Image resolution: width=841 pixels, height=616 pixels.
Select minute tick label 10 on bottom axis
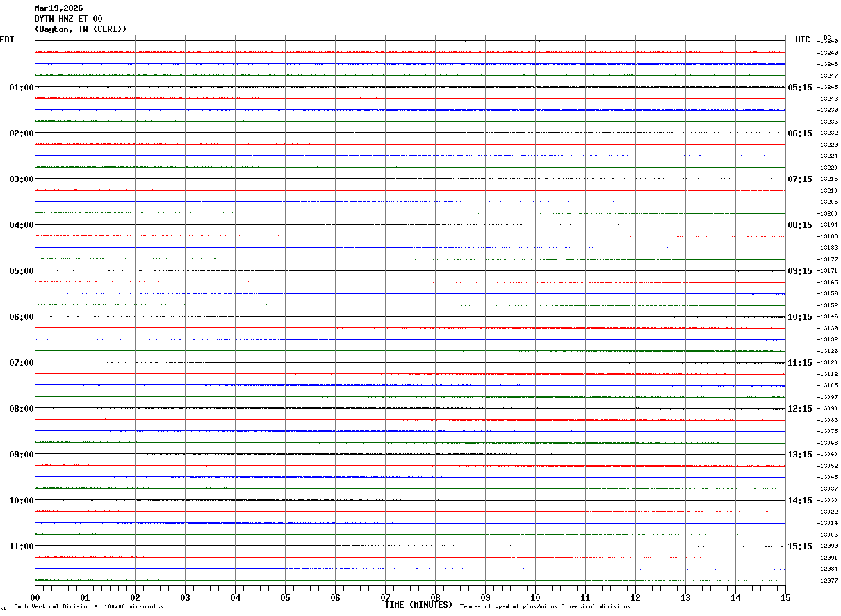535,597
